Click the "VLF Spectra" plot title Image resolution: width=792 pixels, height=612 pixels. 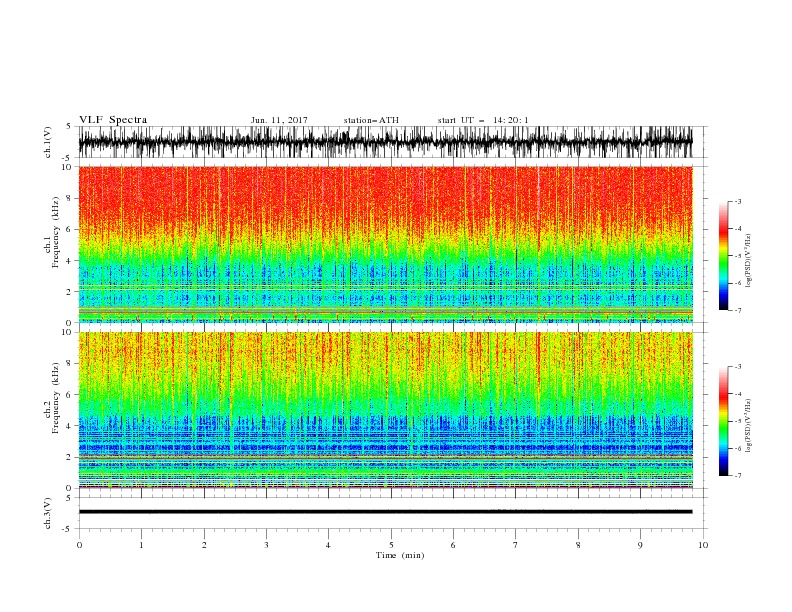(x=113, y=120)
